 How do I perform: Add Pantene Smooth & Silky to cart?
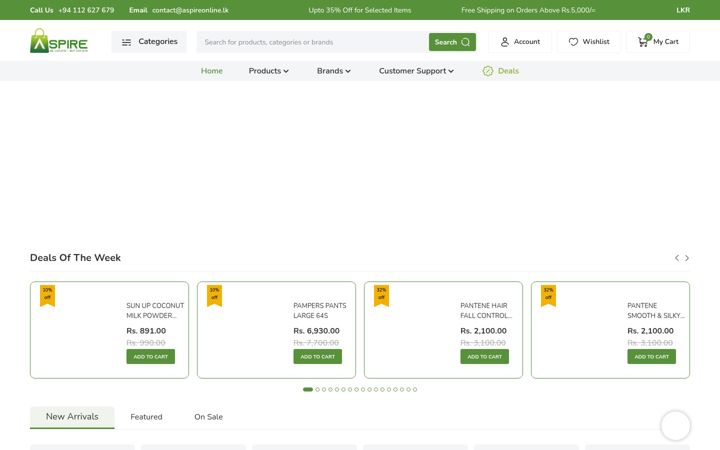pos(652,356)
